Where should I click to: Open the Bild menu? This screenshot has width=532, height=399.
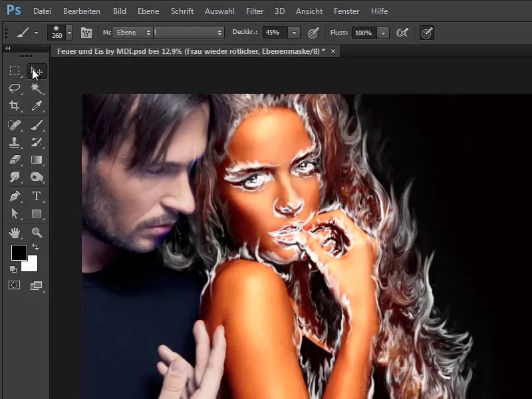[120, 11]
